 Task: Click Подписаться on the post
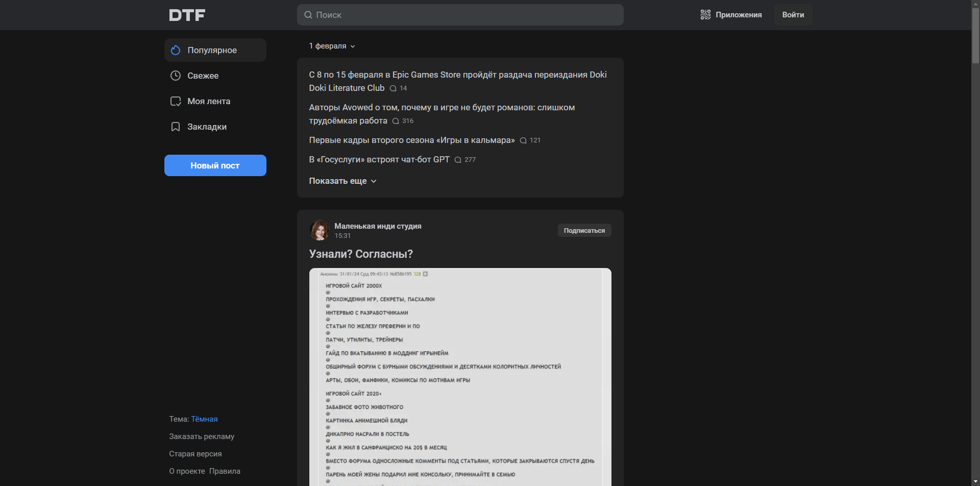584,230
